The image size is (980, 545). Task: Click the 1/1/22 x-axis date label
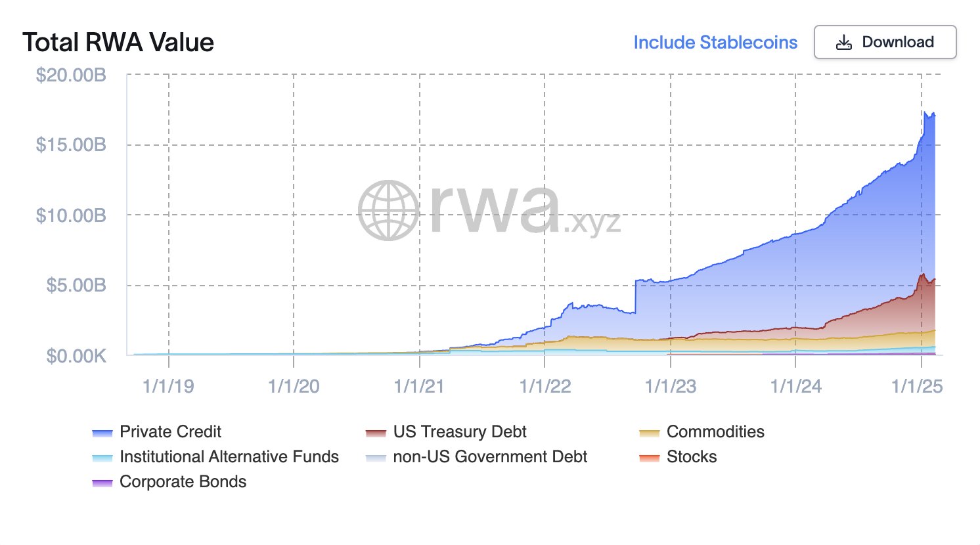tap(545, 386)
